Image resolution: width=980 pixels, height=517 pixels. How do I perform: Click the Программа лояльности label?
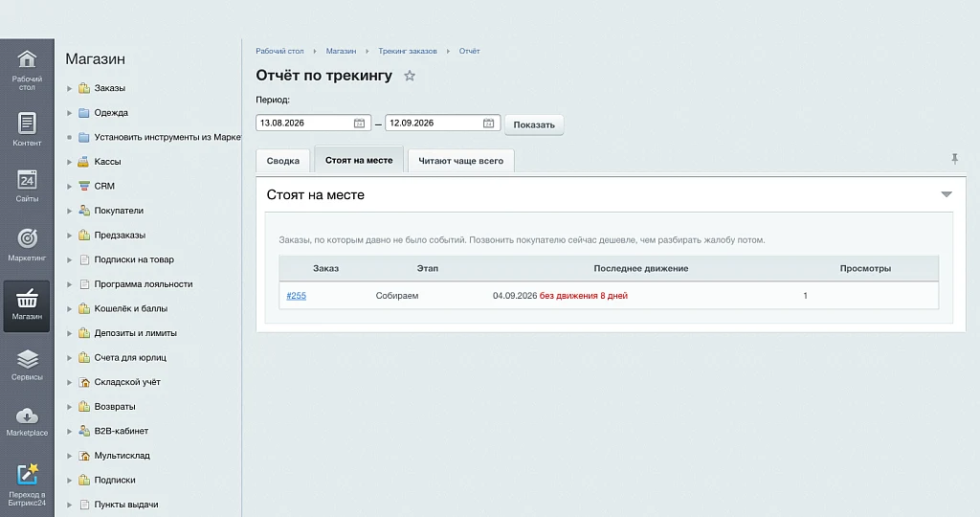(x=144, y=283)
